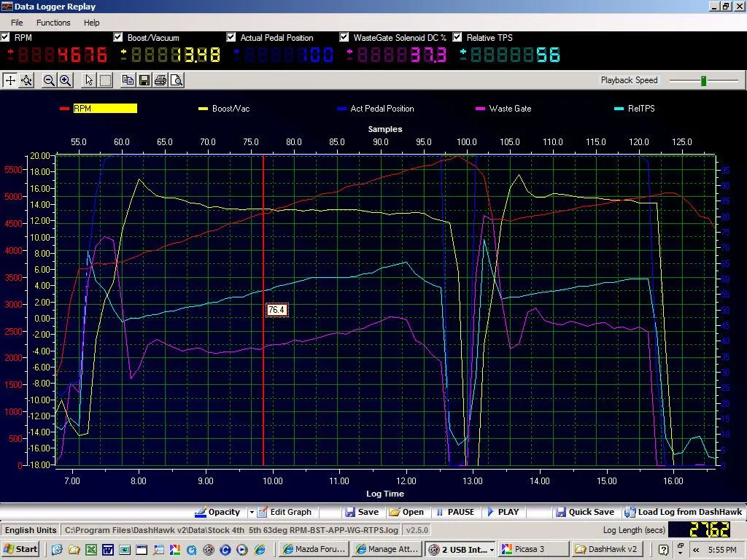The image size is (747, 560).
Task: Expand the Opacity dropdown arrow
Action: [x=252, y=512]
